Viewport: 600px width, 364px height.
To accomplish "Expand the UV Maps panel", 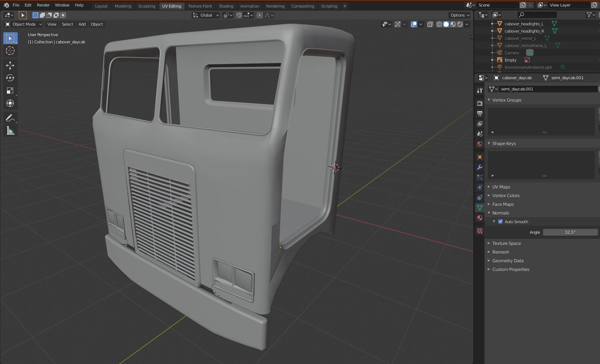I will 501,187.
